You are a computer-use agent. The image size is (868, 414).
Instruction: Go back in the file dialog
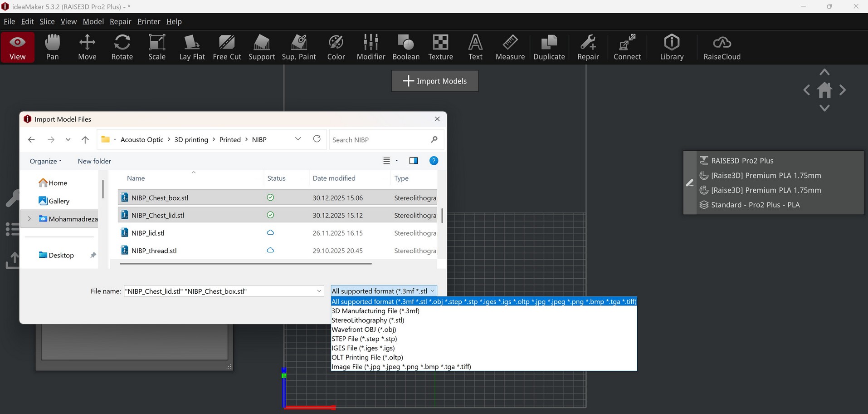tap(31, 140)
